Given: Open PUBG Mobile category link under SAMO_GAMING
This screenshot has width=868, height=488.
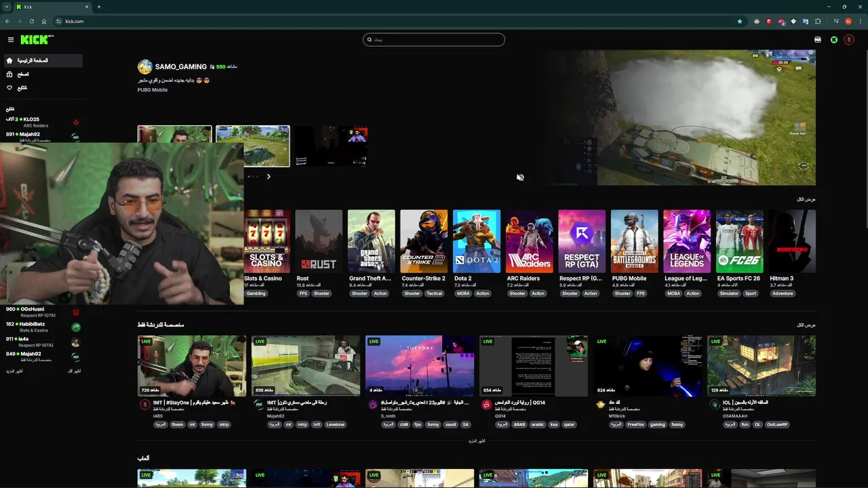Looking at the screenshot, I should tap(153, 89).
